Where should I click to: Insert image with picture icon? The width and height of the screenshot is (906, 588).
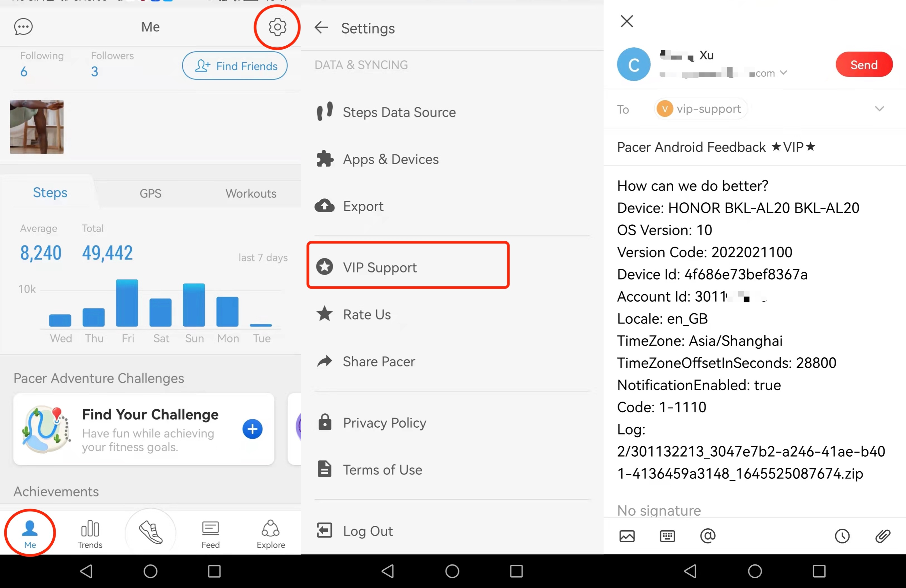tap(627, 536)
